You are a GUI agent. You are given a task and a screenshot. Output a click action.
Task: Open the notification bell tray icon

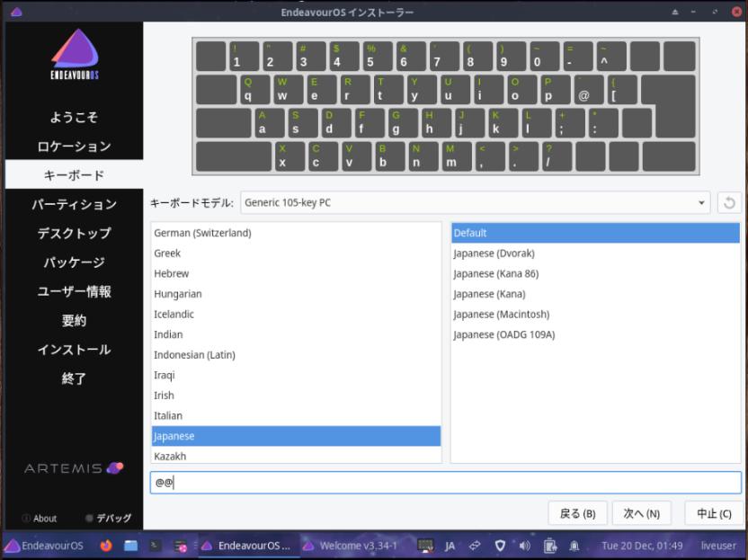574,546
